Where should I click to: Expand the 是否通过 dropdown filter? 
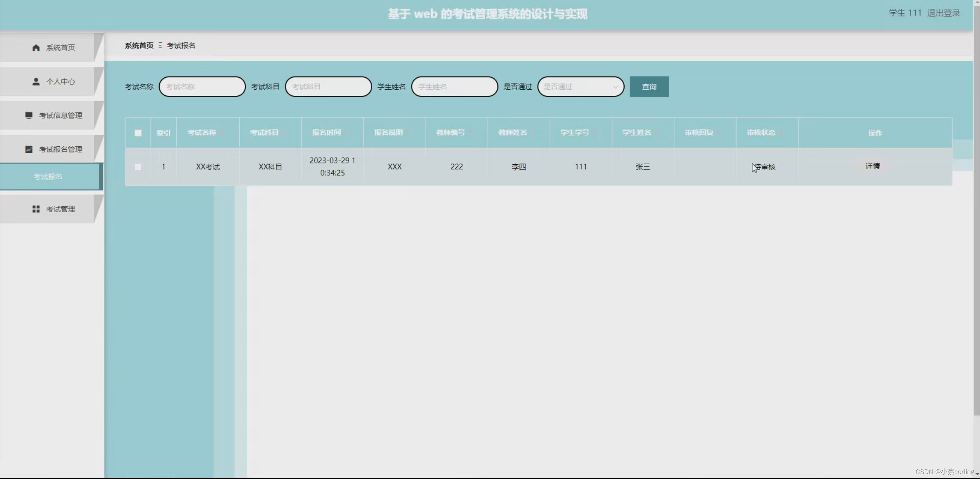coord(579,86)
